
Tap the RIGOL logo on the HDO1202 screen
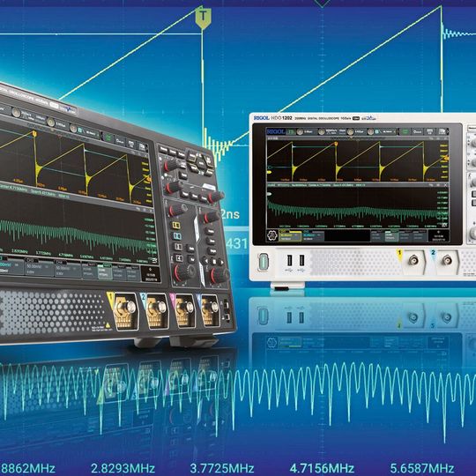[x=276, y=131]
